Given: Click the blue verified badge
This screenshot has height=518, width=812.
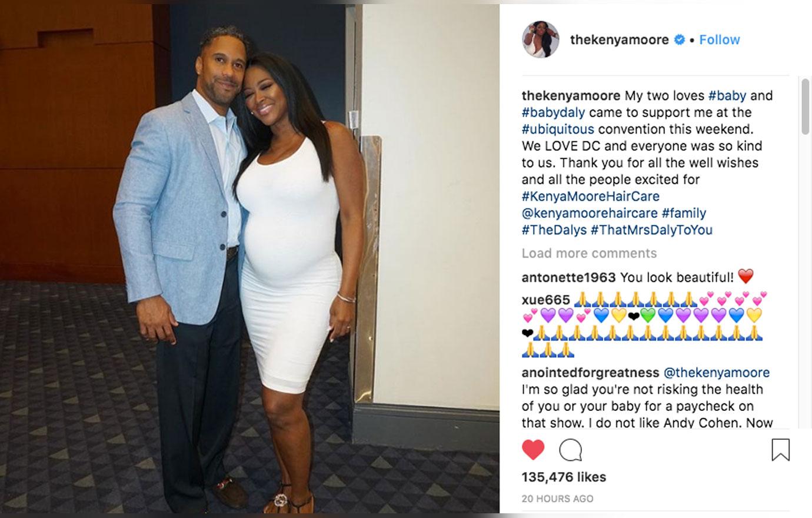Looking at the screenshot, I should point(679,39).
